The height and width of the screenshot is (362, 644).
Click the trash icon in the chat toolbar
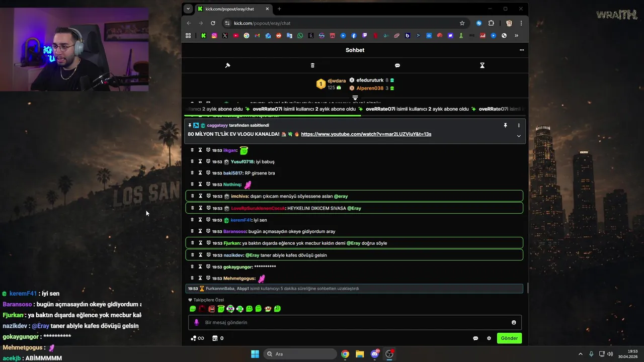point(312,65)
